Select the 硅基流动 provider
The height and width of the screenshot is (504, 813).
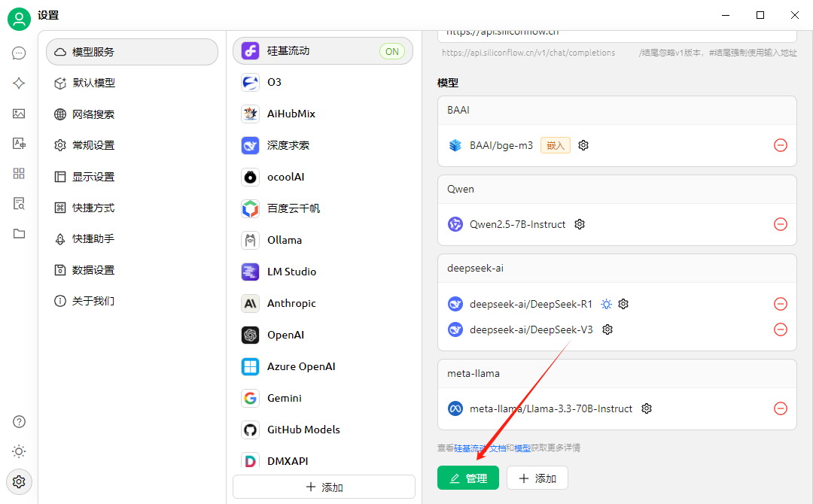coord(323,50)
